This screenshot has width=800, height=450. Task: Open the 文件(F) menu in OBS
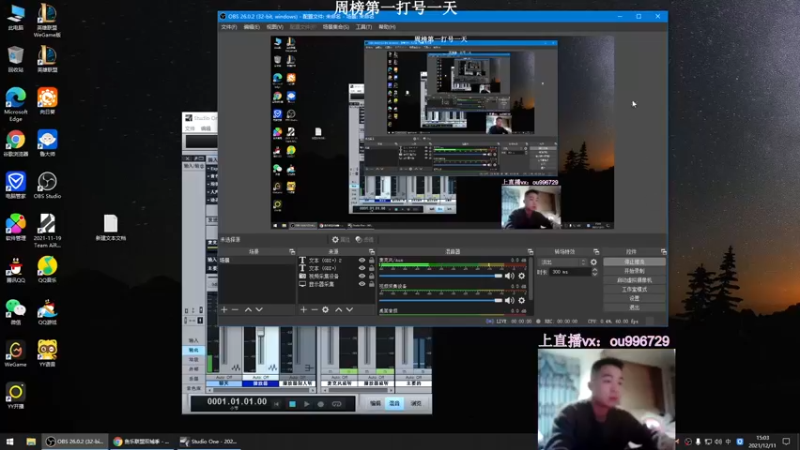[x=229, y=27]
